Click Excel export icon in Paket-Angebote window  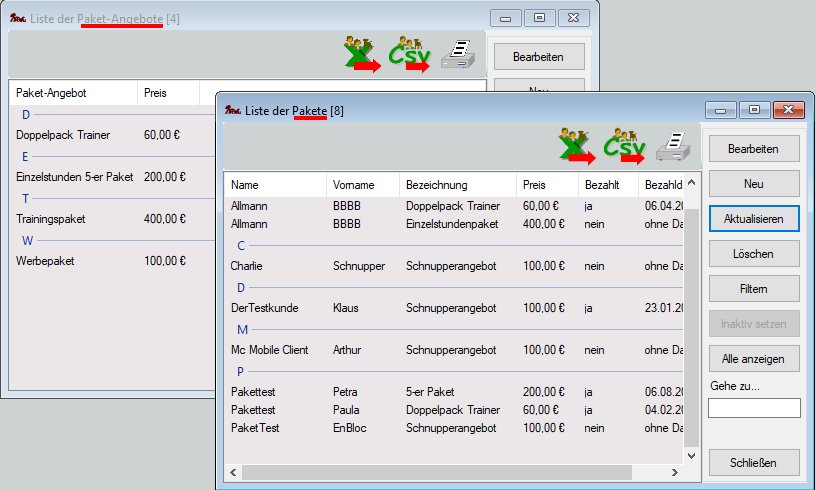pos(362,54)
